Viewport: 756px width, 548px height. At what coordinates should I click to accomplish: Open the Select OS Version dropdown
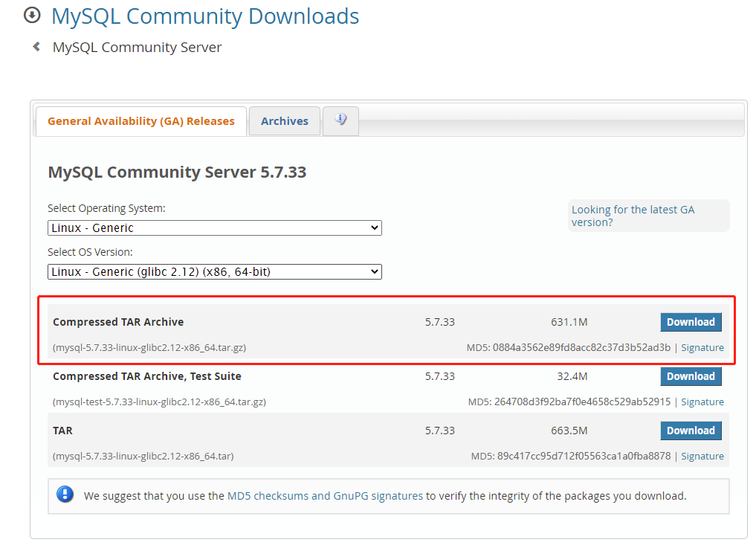click(x=215, y=271)
